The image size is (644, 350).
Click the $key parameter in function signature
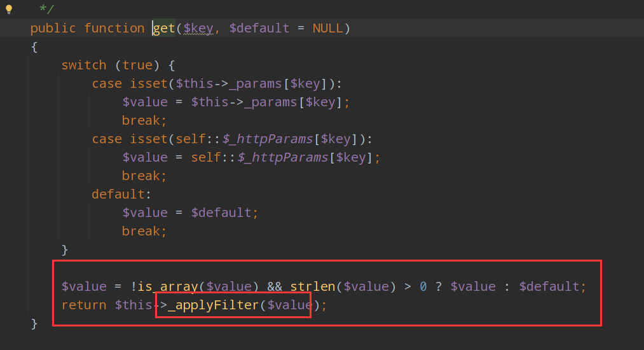pyautogui.click(x=198, y=29)
